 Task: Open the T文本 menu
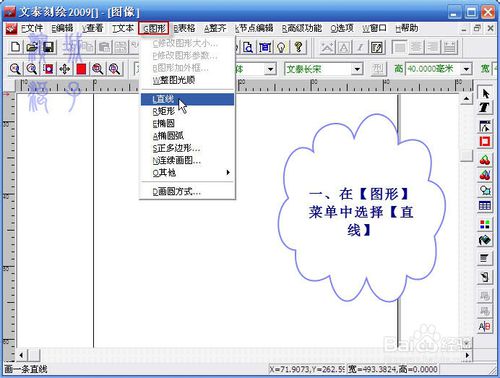[123, 29]
